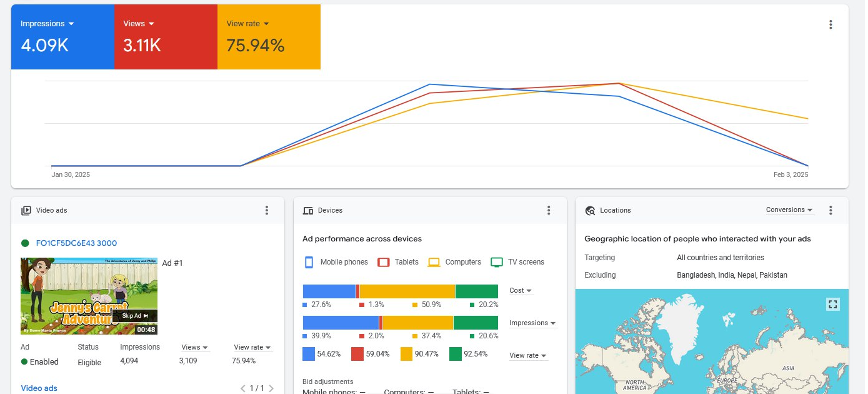Click the Computers yellow segment in Cost bar
This screenshot has width=868, height=394.
tap(407, 291)
